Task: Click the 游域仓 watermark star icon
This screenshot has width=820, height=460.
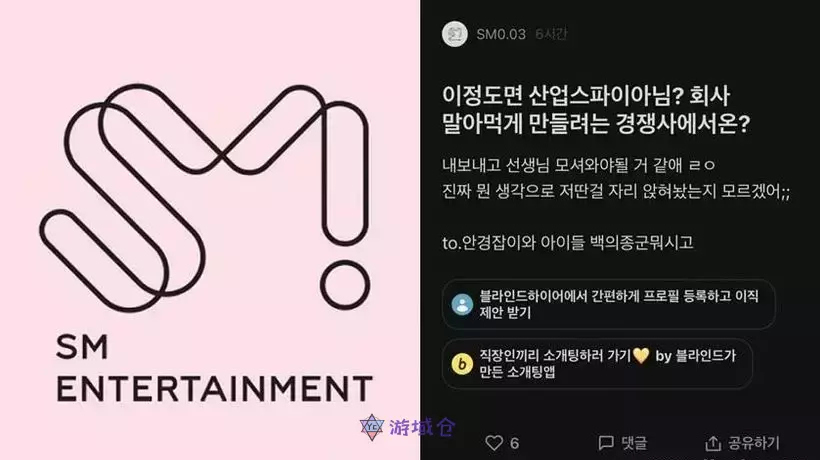Action: [x=372, y=427]
